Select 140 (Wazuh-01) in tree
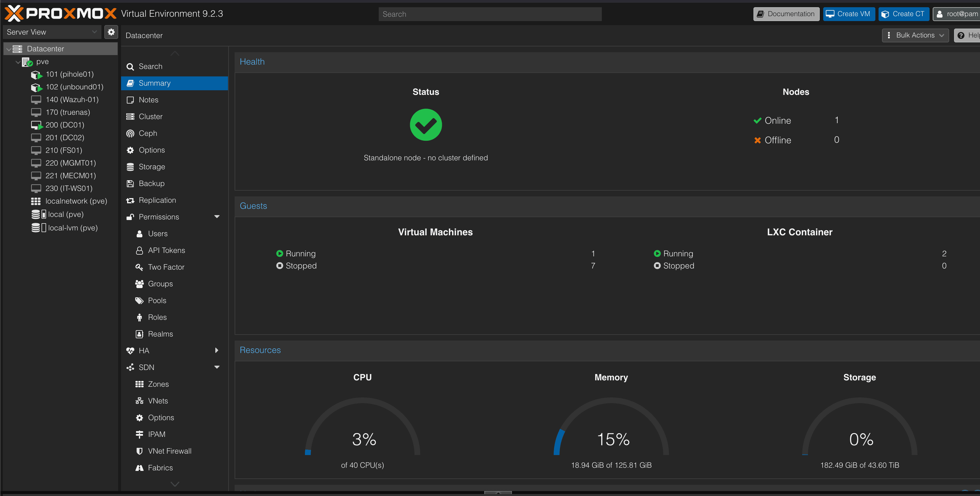Viewport: 980px width, 496px height. [61, 100]
